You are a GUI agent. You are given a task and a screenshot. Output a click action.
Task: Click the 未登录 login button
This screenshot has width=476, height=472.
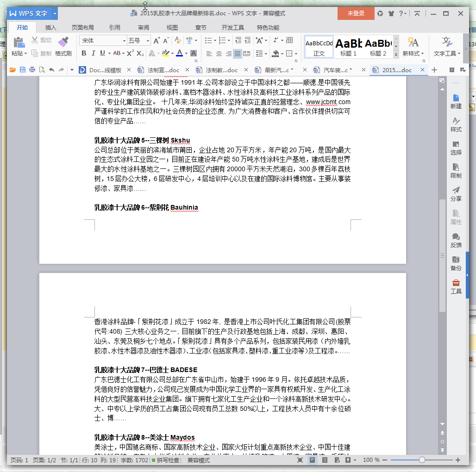click(x=356, y=13)
